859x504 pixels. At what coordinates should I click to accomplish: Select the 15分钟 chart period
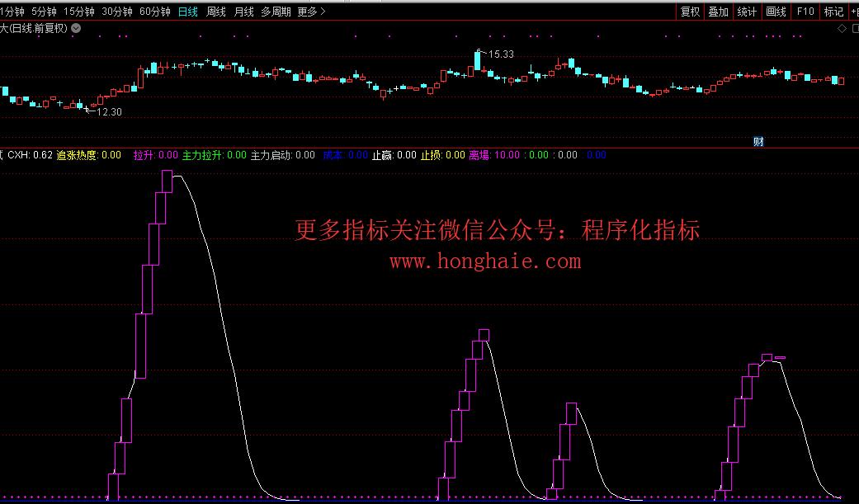[x=79, y=12]
